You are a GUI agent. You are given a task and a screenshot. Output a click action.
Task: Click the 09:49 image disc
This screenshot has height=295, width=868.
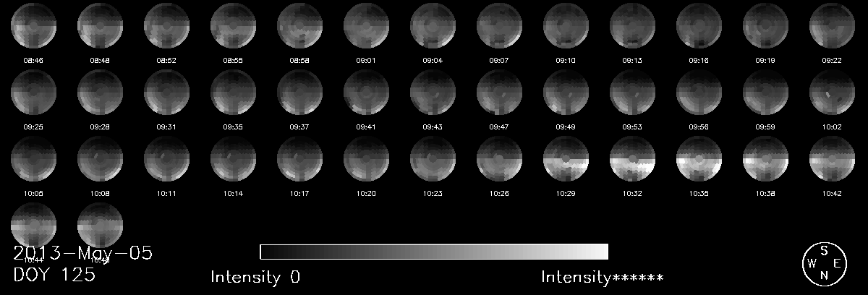566,93
